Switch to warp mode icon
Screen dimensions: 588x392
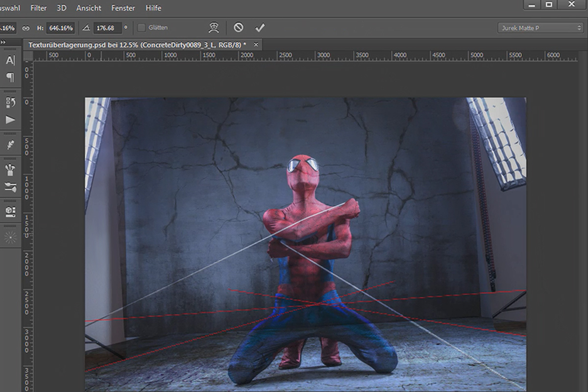pos(214,27)
